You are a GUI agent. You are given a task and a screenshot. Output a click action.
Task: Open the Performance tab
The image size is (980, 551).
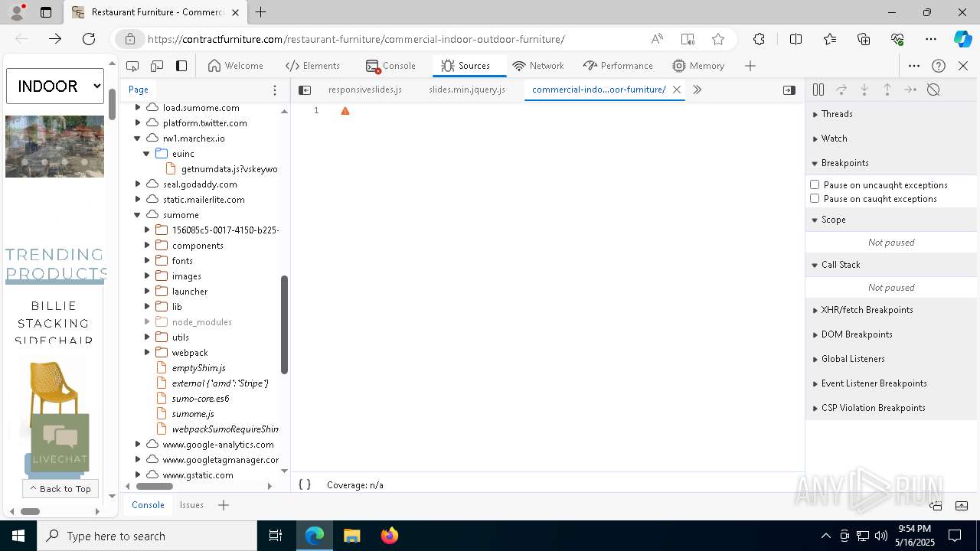point(618,66)
